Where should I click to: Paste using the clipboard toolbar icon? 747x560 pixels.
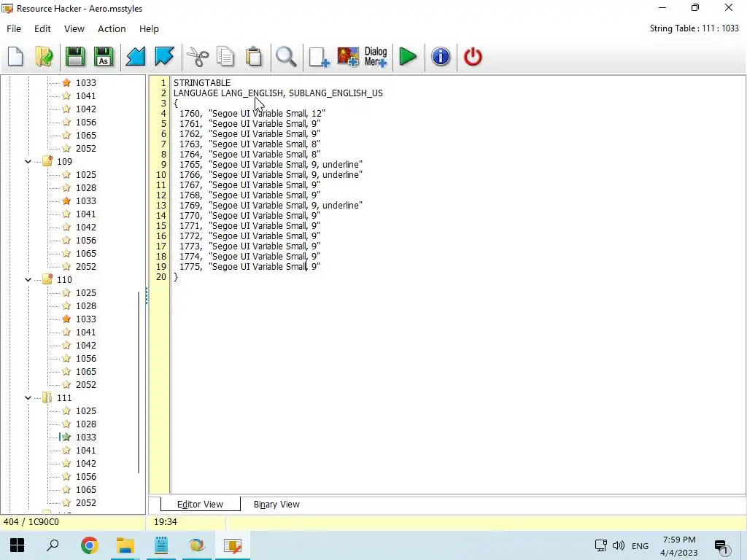(x=254, y=57)
